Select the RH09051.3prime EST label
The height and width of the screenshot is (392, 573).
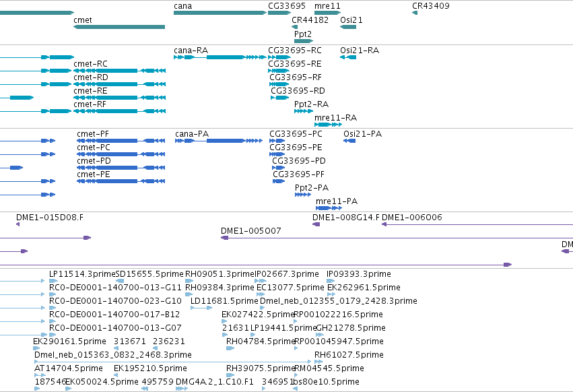point(220,274)
